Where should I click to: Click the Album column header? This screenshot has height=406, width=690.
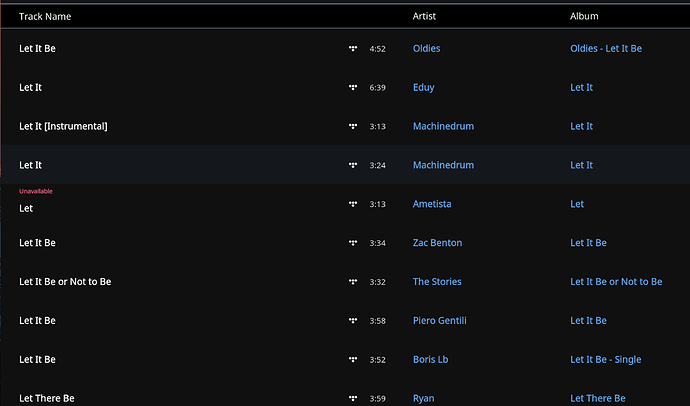pos(584,16)
